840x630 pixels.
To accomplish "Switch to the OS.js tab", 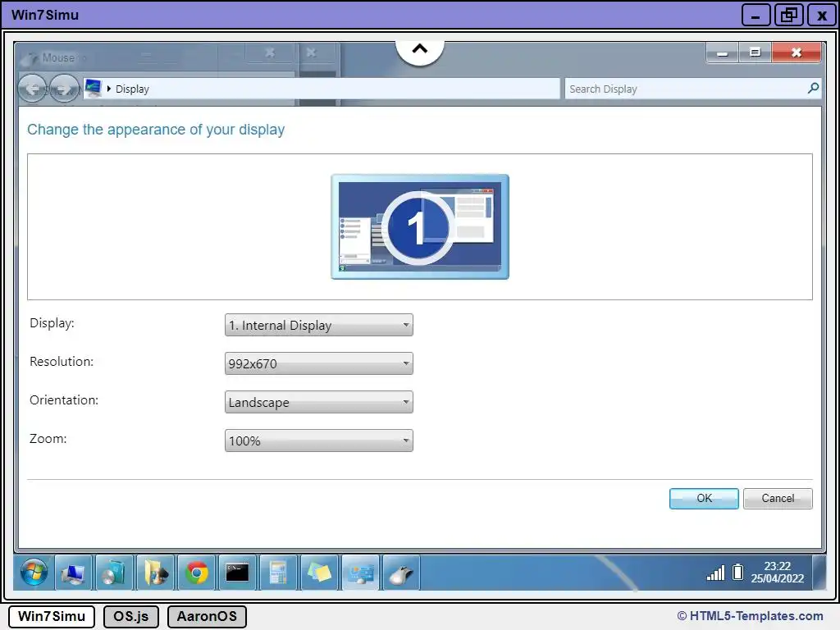I will pos(130,617).
